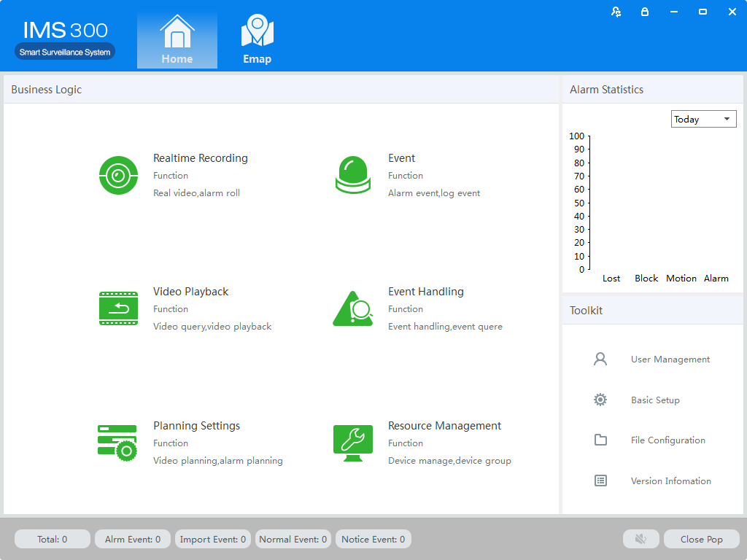Open the Planning Settings gear icon
The height and width of the screenshot is (560, 747).
tap(117, 443)
